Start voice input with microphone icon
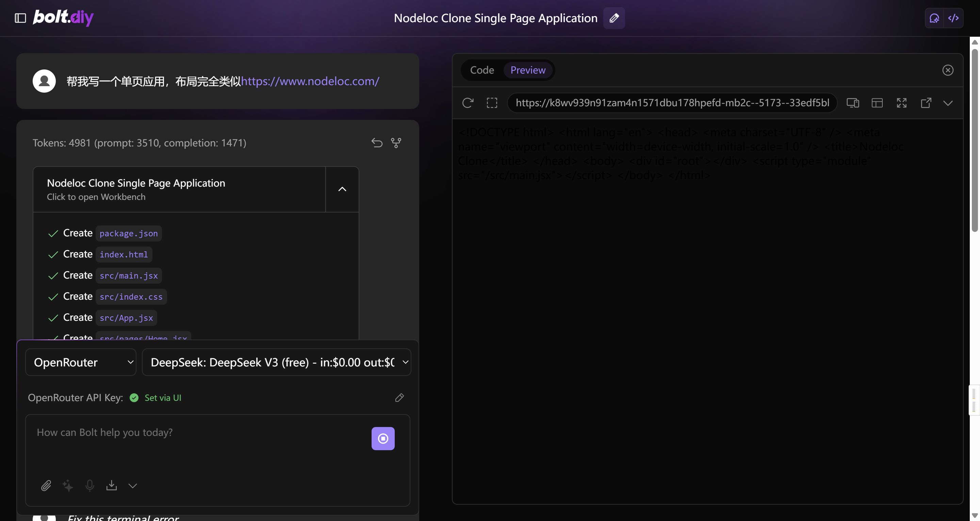The height and width of the screenshot is (521, 980). point(90,485)
